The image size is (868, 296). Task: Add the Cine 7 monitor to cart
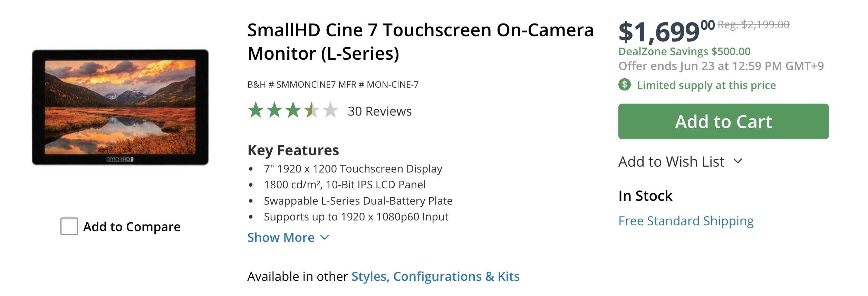pyautogui.click(x=723, y=121)
